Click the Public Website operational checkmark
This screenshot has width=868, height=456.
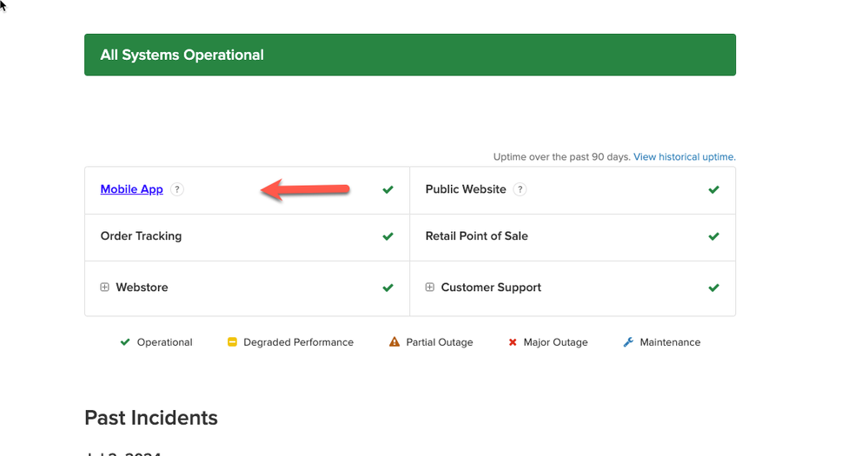tap(713, 190)
